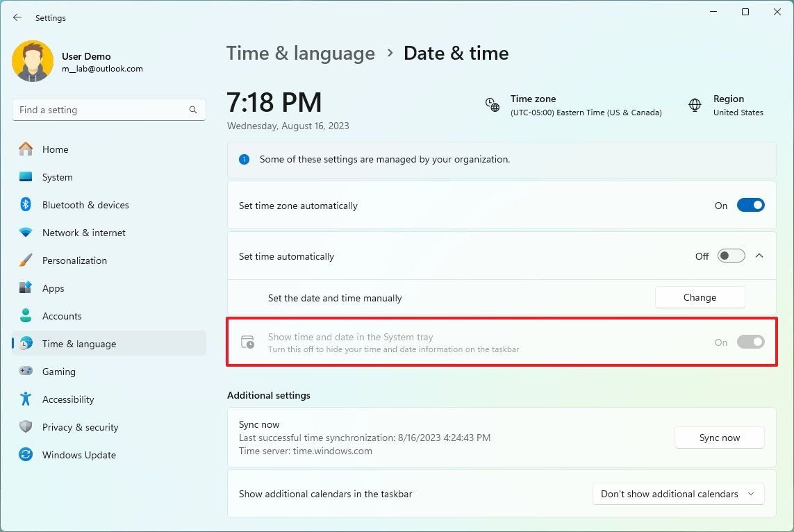Viewport: 794px width, 532px height.
Task: Click the 7:18 PM time display
Action: pyautogui.click(x=274, y=102)
